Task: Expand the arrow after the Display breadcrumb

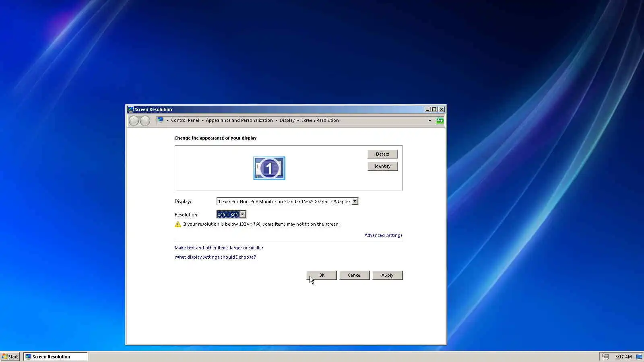Action: pos(298,121)
